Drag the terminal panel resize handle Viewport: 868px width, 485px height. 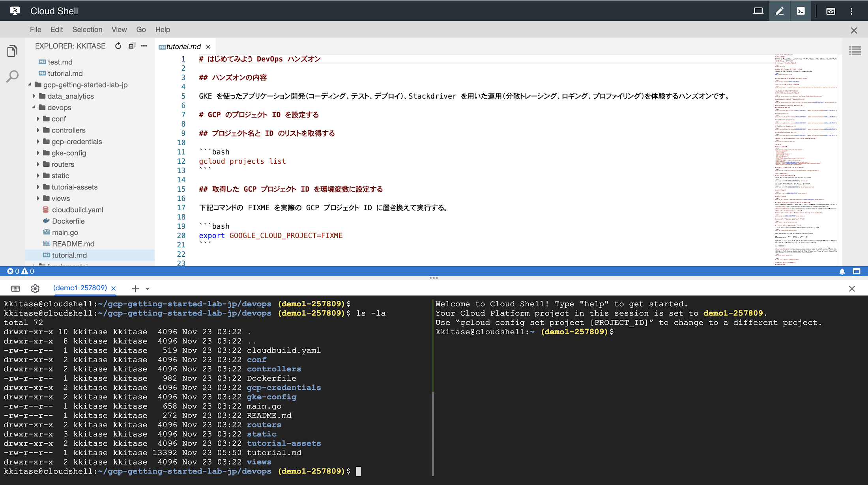(434, 278)
